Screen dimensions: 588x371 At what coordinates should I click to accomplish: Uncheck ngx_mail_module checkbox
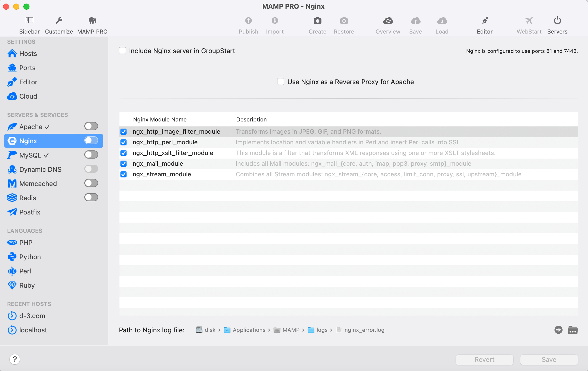[x=123, y=164]
